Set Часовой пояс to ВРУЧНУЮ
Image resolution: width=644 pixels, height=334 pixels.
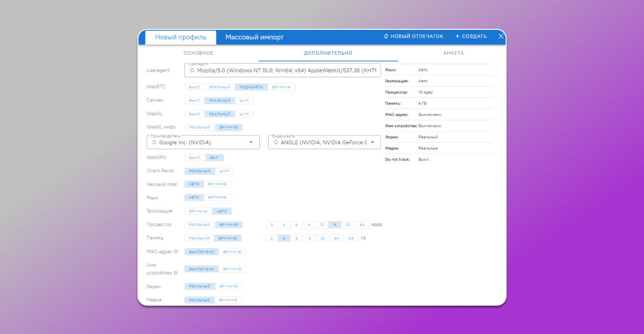click(x=217, y=184)
